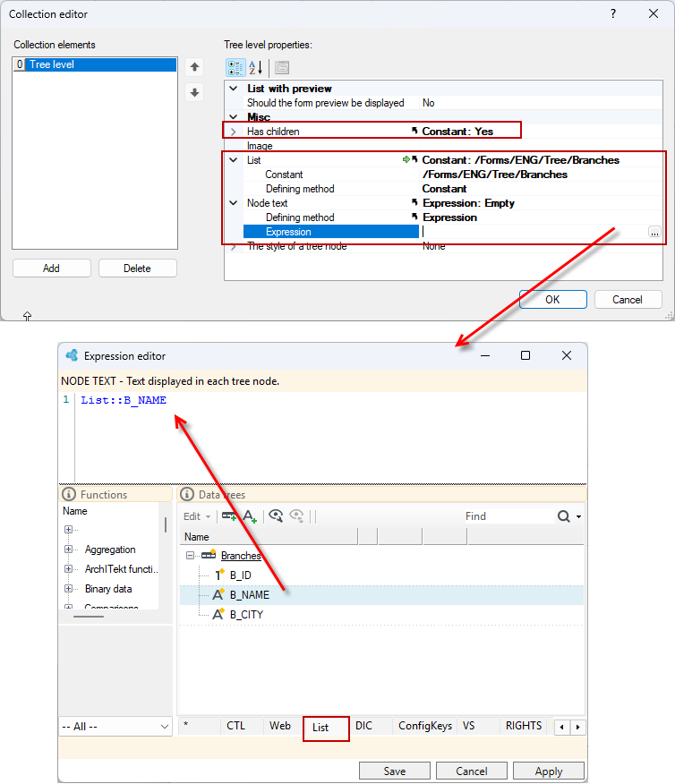This screenshot has height=784, width=675.
Task: Collapse the Node text property
Action: tap(234, 203)
